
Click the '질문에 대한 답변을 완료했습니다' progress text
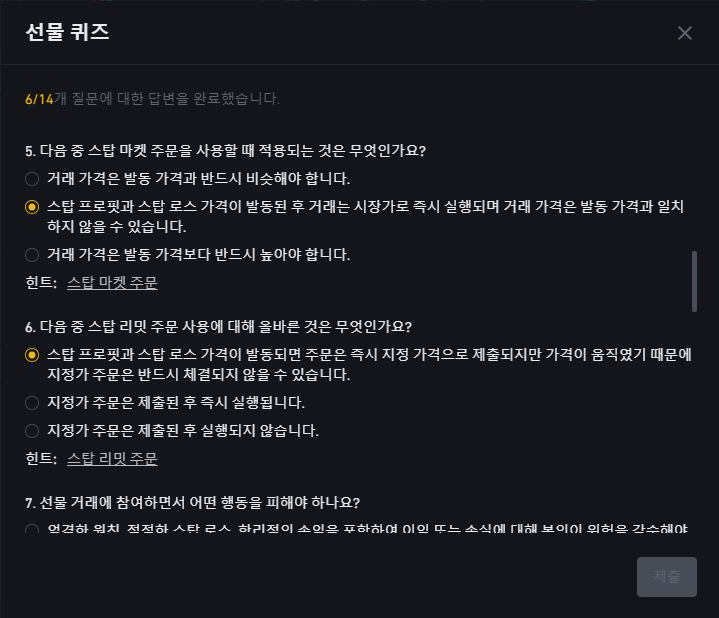167,99
